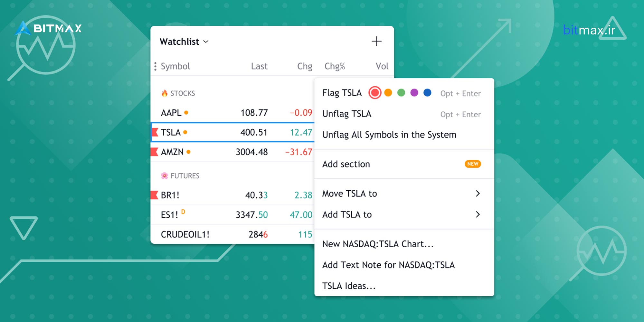
Task: Select the Flag TSLA label
Action: (x=342, y=93)
